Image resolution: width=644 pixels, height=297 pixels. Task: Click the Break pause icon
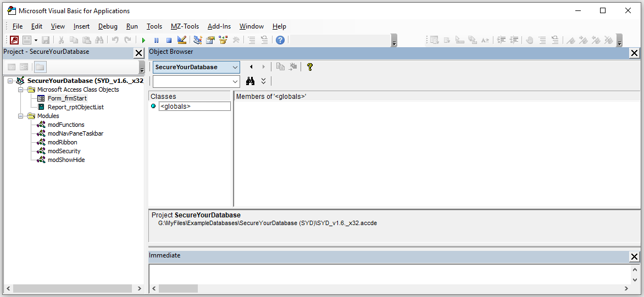[x=156, y=40]
